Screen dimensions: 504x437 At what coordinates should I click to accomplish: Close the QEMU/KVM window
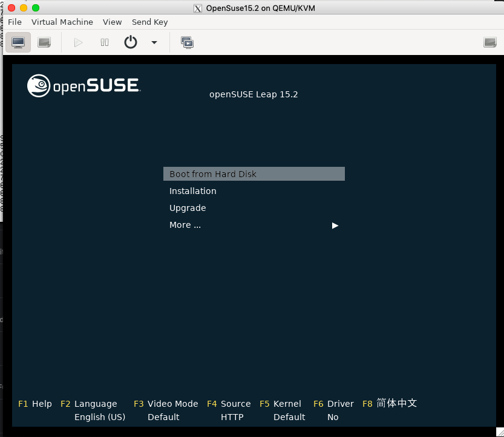click(x=11, y=8)
